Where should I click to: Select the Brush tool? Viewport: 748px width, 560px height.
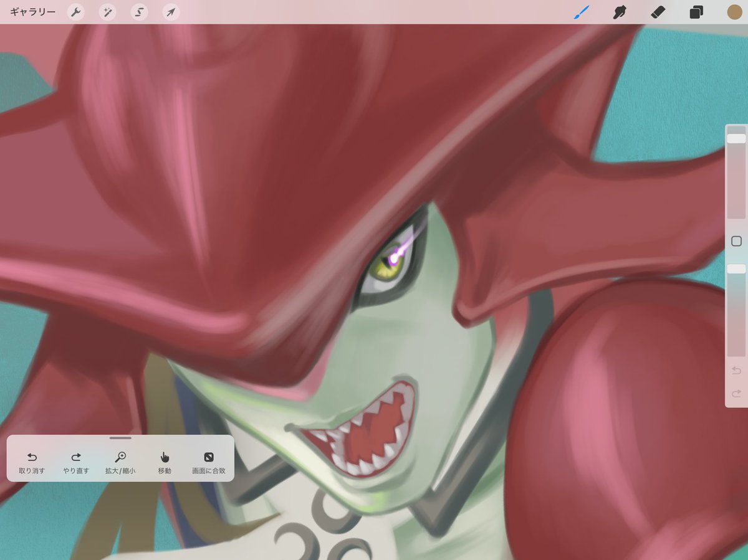582,12
